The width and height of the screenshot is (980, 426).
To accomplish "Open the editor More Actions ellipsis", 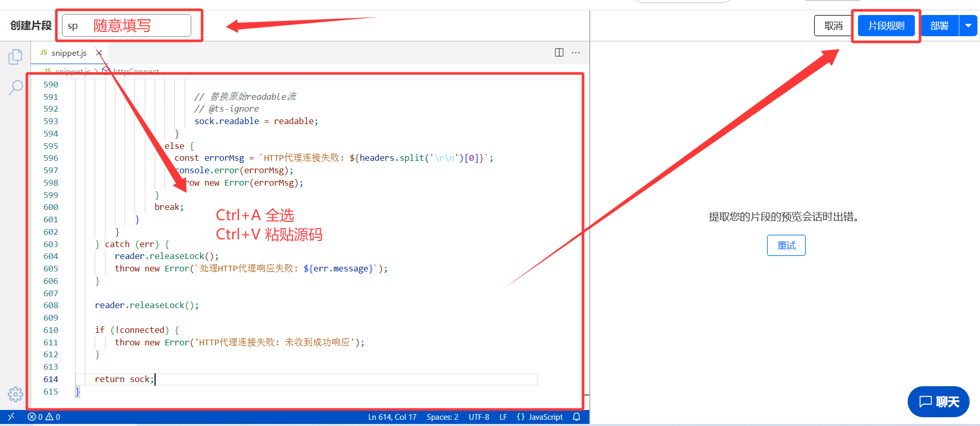I will point(576,53).
